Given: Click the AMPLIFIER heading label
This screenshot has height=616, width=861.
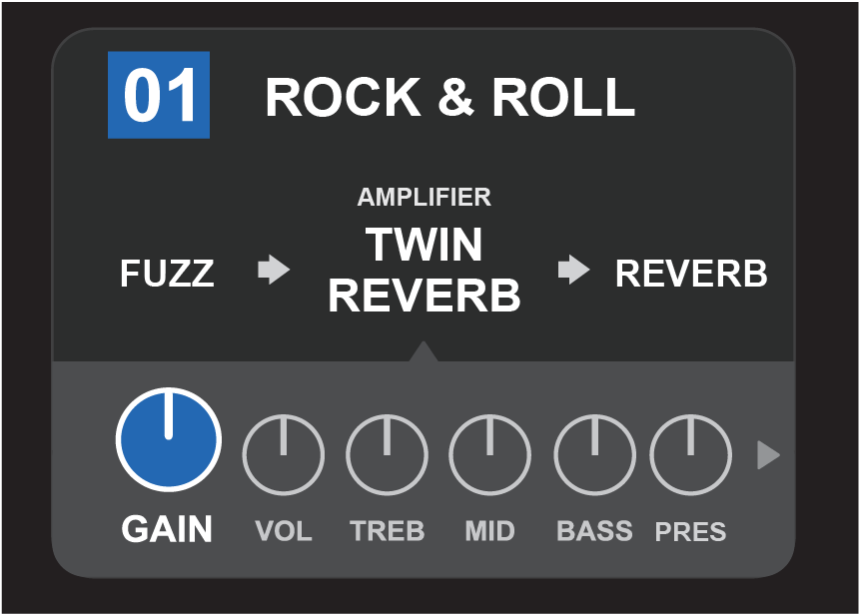Looking at the screenshot, I should pyautogui.click(x=425, y=197).
